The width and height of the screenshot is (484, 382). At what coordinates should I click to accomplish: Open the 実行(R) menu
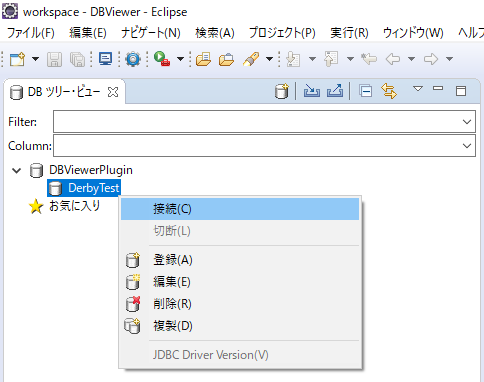[x=349, y=33]
